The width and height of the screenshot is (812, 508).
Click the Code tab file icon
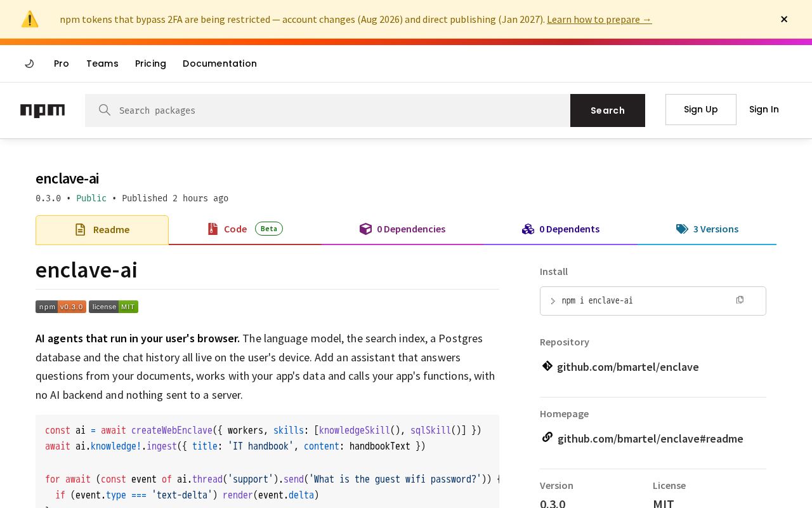click(213, 229)
